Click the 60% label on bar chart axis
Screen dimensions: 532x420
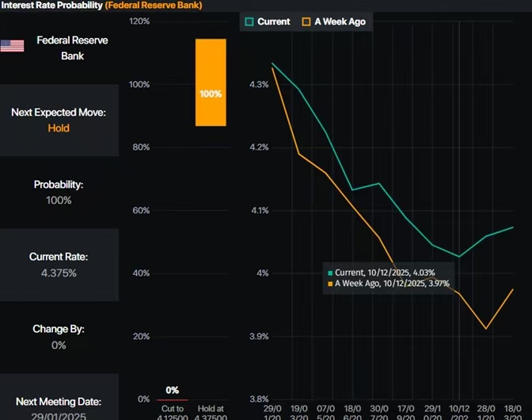coord(141,211)
